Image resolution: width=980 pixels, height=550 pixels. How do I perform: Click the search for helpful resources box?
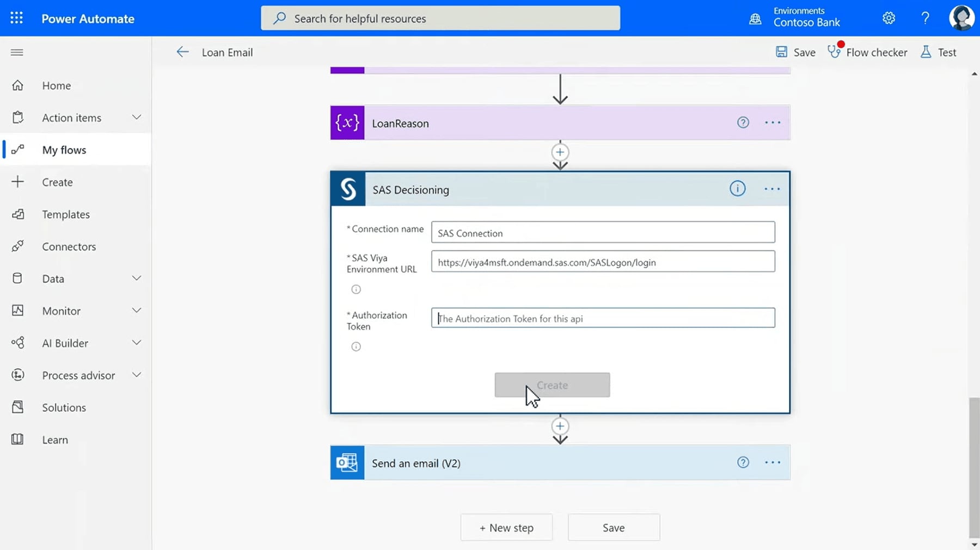tap(440, 18)
